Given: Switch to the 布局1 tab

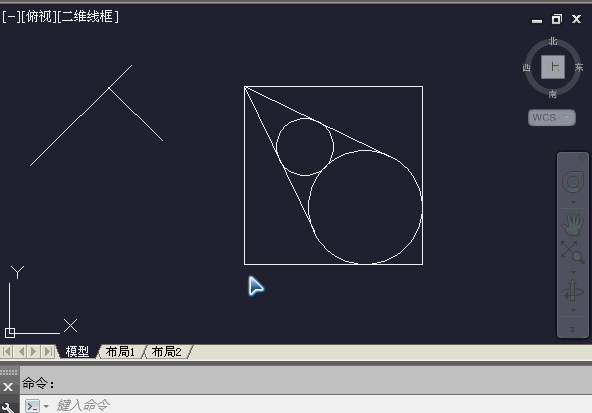Looking at the screenshot, I should pyautogui.click(x=120, y=352).
